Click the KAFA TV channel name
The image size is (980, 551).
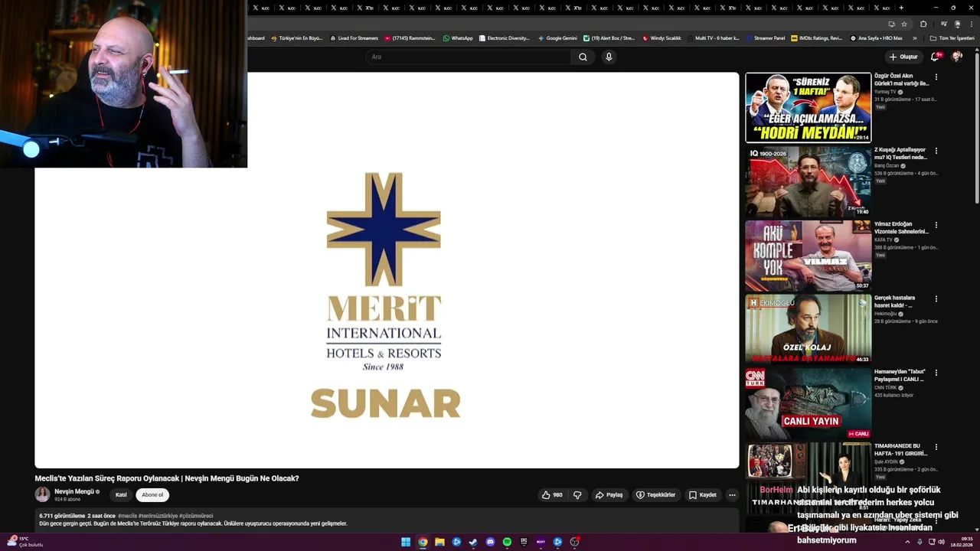(x=884, y=240)
